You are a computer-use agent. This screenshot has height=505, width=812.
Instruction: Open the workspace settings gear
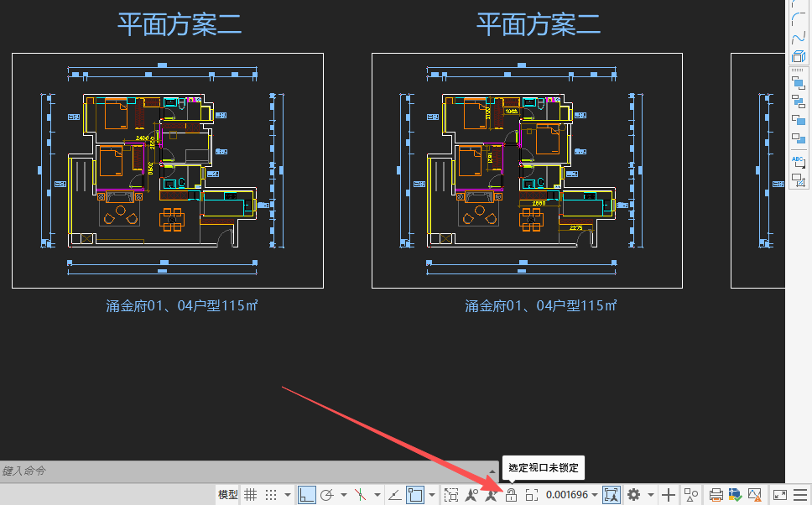(633, 495)
